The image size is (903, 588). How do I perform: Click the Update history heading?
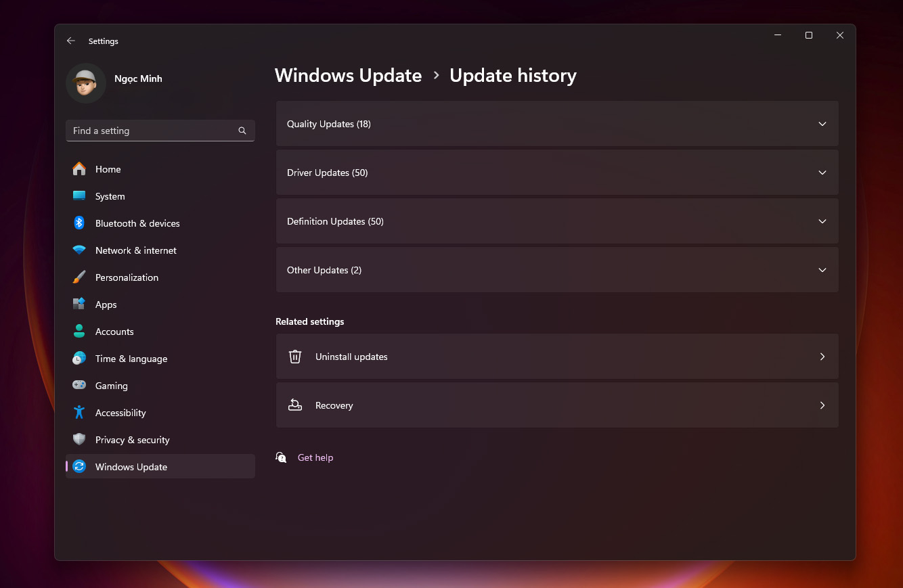[513, 75]
